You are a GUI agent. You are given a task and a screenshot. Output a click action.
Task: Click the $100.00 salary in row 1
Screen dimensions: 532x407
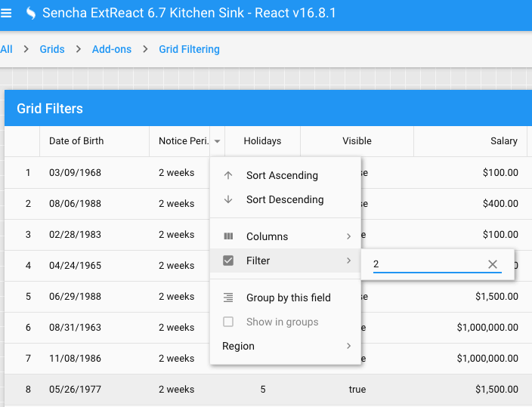point(500,173)
